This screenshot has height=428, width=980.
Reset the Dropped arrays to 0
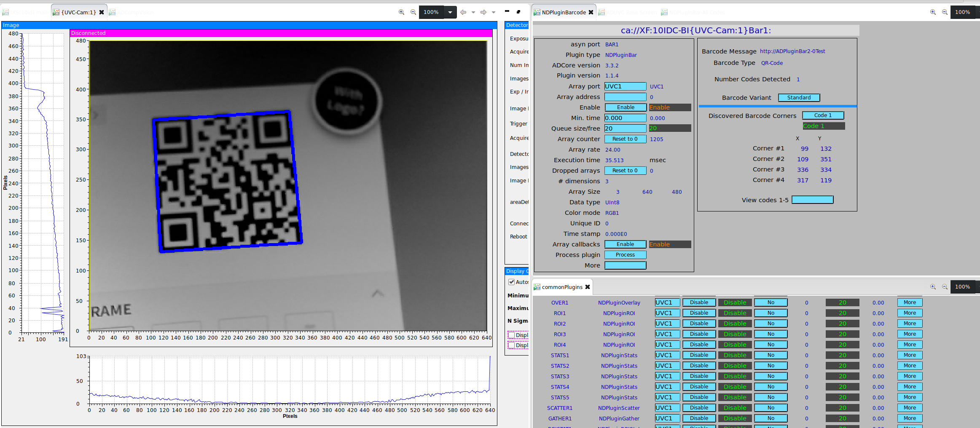[x=626, y=171]
